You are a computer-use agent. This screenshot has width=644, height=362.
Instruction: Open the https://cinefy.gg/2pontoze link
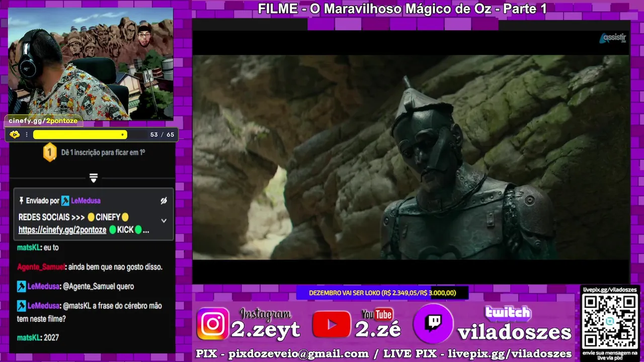(62, 230)
